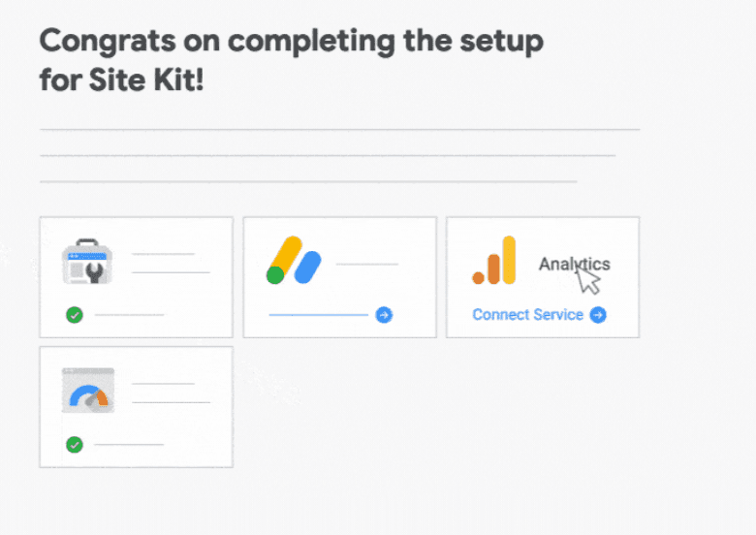Click the status line beside PageSpeed checkmark

(x=129, y=445)
